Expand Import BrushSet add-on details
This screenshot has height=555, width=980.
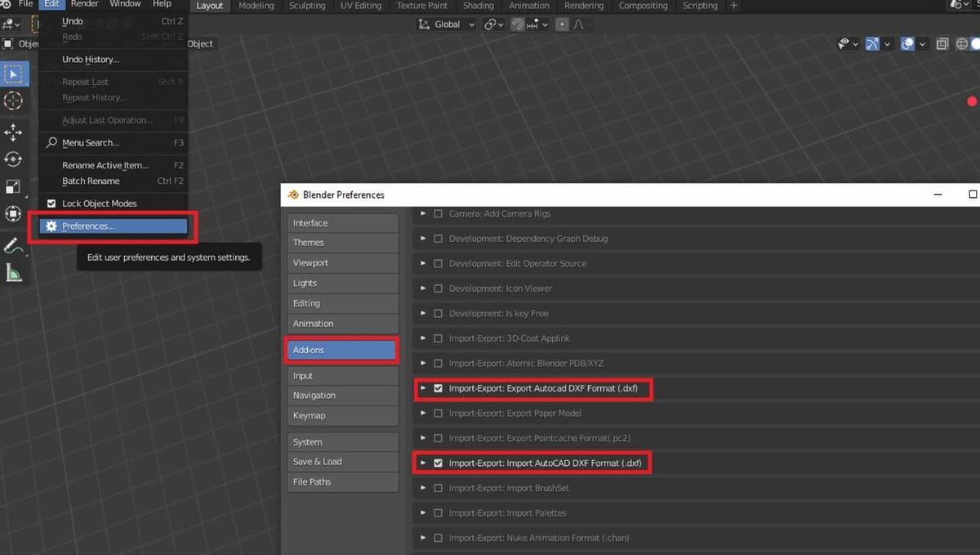pos(423,488)
